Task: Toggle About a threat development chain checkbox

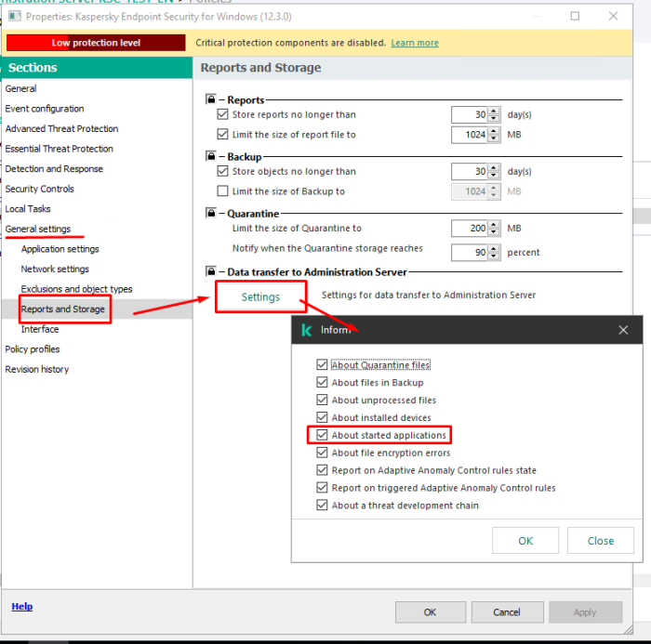Action: [322, 505]
